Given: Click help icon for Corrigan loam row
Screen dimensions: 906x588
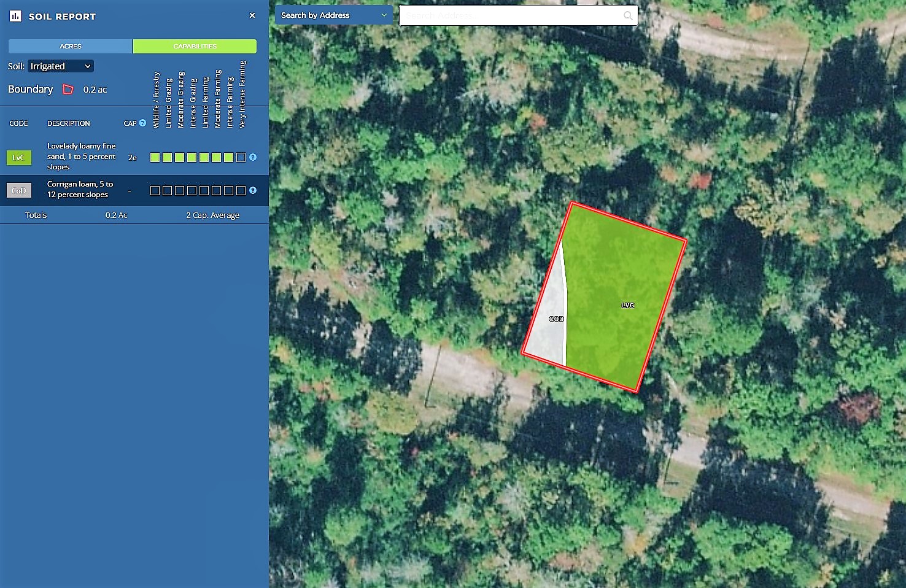Looking at the screenshot, I should click(x=253, y=190).
